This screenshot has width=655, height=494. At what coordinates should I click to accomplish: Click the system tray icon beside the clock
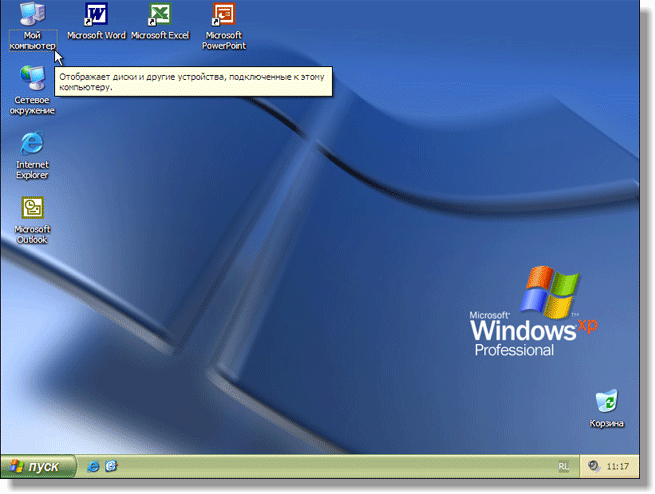click(593, 466)
